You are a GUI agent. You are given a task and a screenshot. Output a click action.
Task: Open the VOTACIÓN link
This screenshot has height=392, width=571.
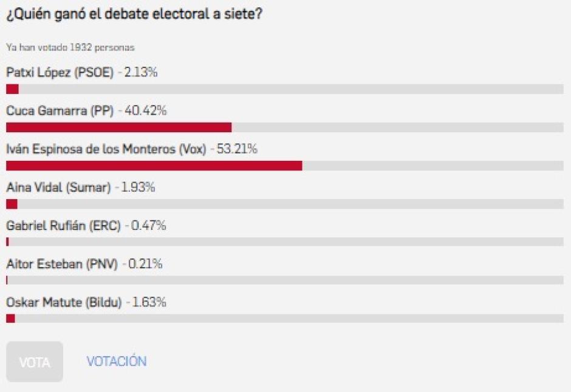[x=117, y=362]
